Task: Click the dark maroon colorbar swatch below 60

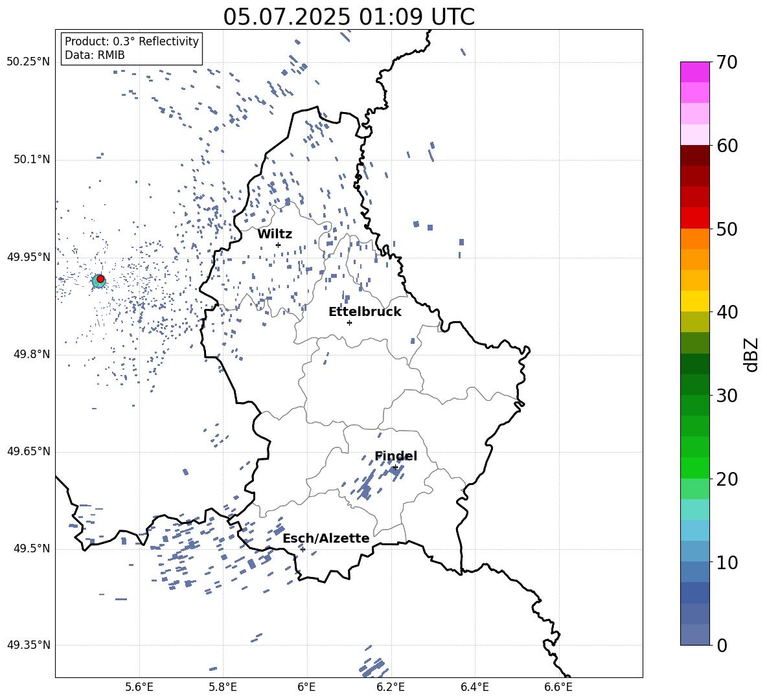Action: pyautogui.click(x=694, y=155)
